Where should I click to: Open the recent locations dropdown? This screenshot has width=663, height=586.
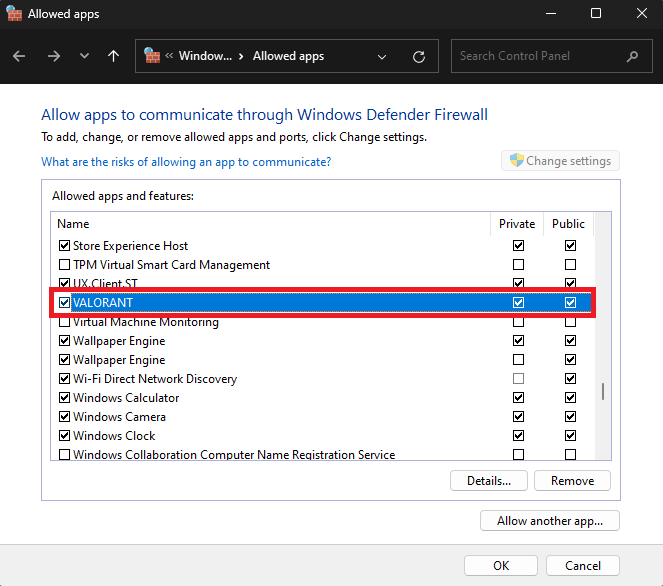83,57
